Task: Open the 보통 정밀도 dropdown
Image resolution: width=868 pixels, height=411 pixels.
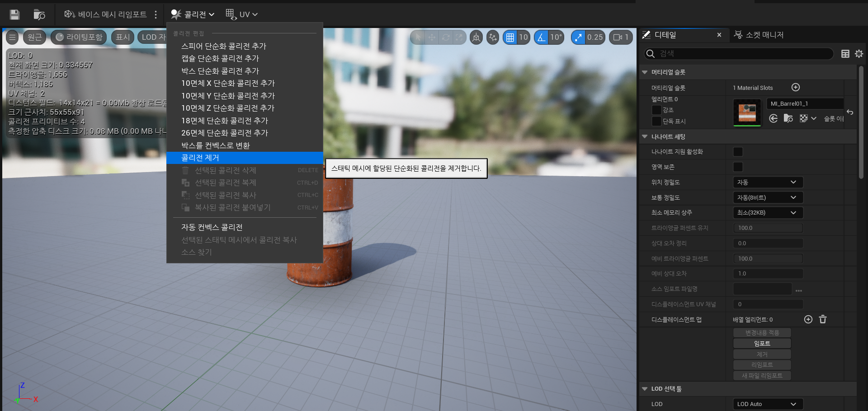Action: [768, 197]
